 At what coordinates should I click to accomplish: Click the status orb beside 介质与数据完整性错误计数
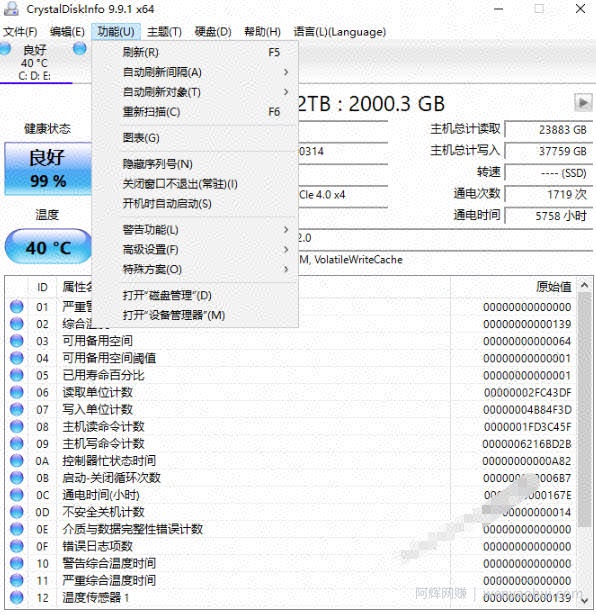16,529
